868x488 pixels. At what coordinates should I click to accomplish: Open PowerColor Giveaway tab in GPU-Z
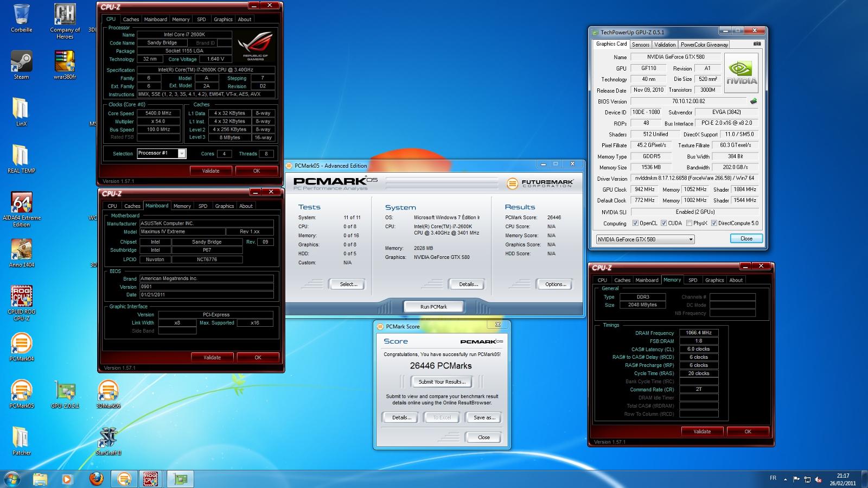[704, 45]
